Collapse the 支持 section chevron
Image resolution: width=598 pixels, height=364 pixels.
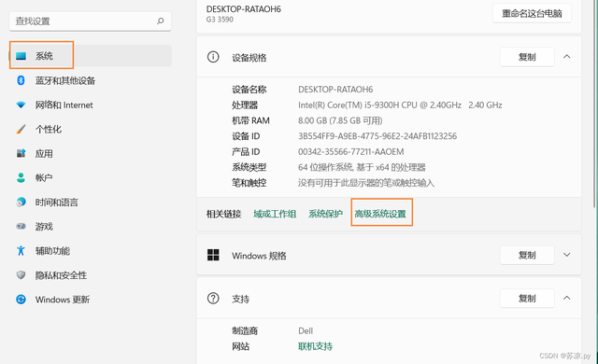pos(567,298)
